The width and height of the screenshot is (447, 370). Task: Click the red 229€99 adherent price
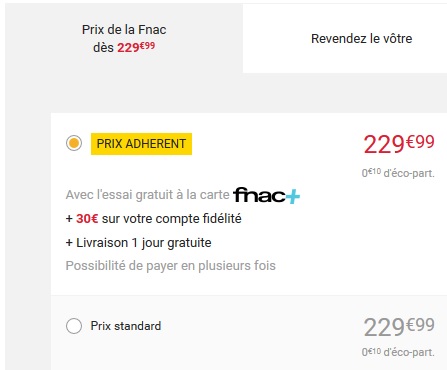(399, 144)
